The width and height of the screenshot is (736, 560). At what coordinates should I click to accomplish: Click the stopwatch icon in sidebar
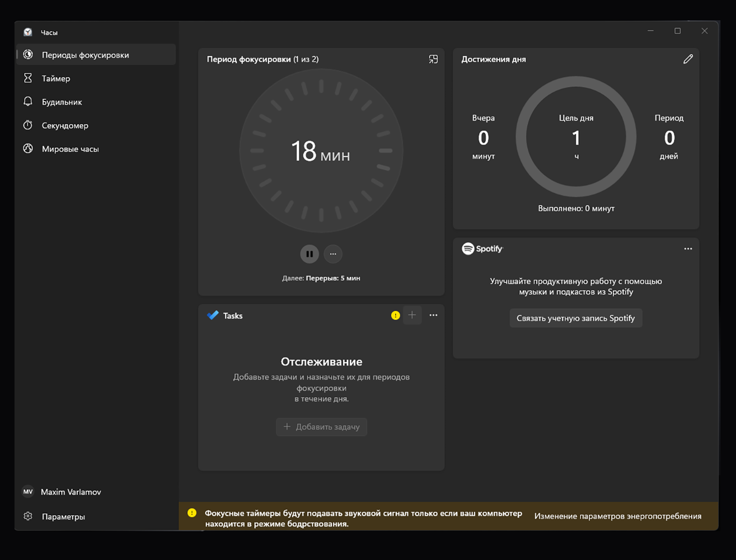(28, 125)
